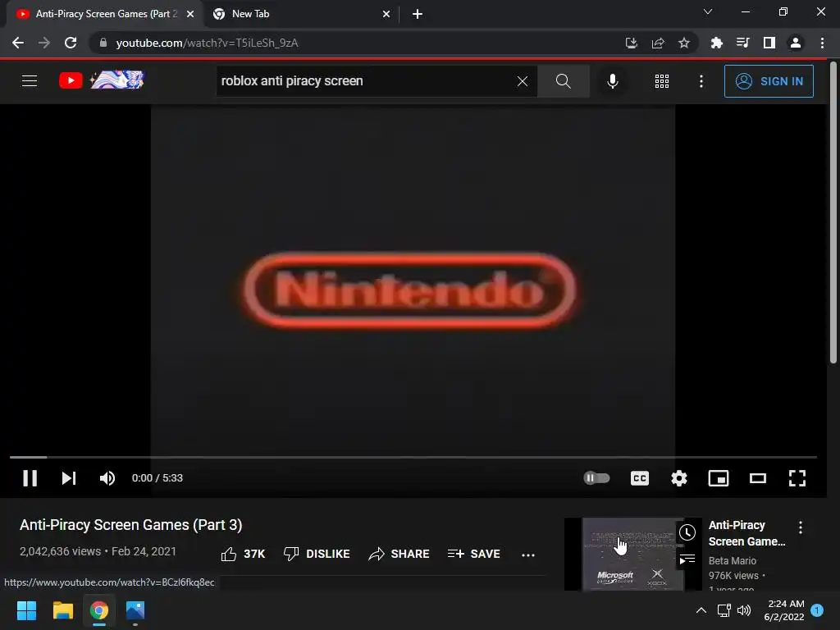This screenshot has height=630, width=840.
Task: Bookmark this page with star
Action: pyautogui.click(x=684, y=43)
